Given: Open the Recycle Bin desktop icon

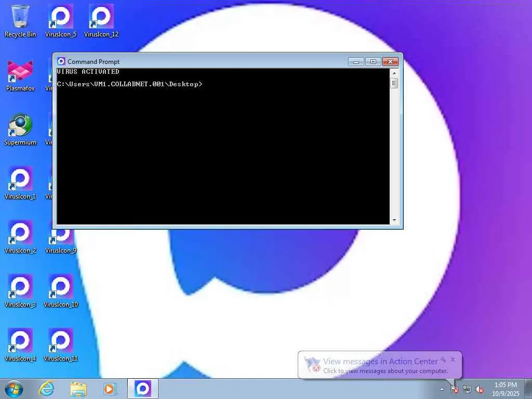Looking at the screenshot, I should pyautogui.click(x=20, y=21).
